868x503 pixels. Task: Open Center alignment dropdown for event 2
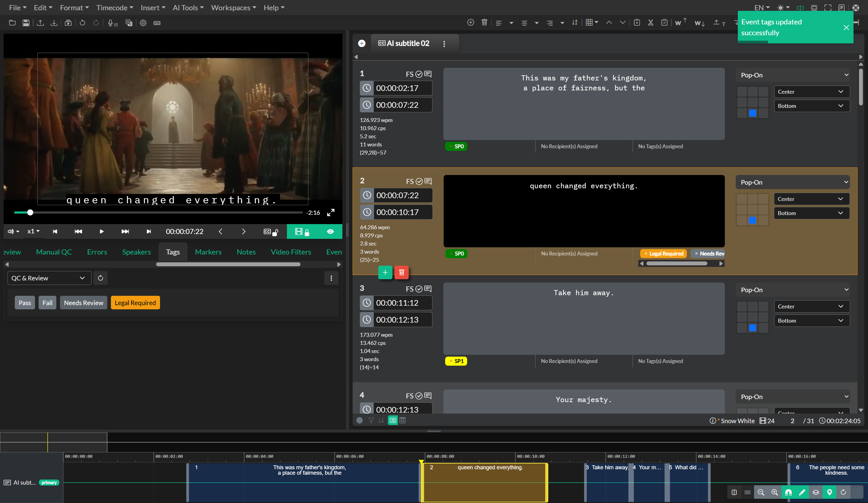812,199
